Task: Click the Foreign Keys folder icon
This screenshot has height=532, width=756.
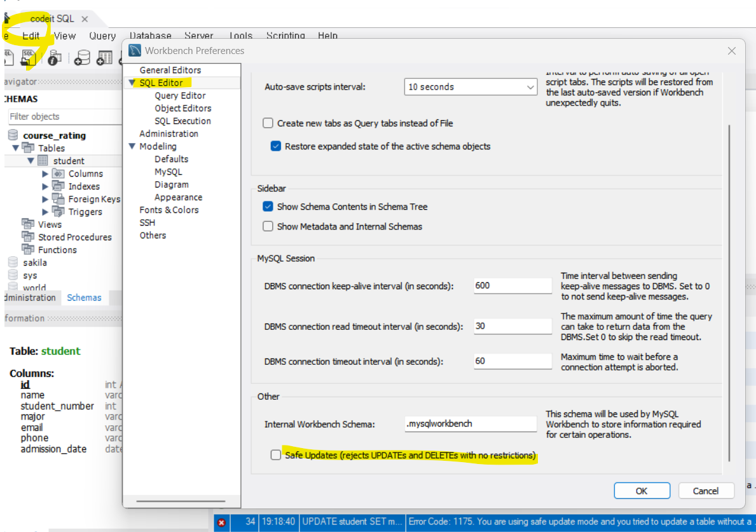Action: (x=58, y=198)
